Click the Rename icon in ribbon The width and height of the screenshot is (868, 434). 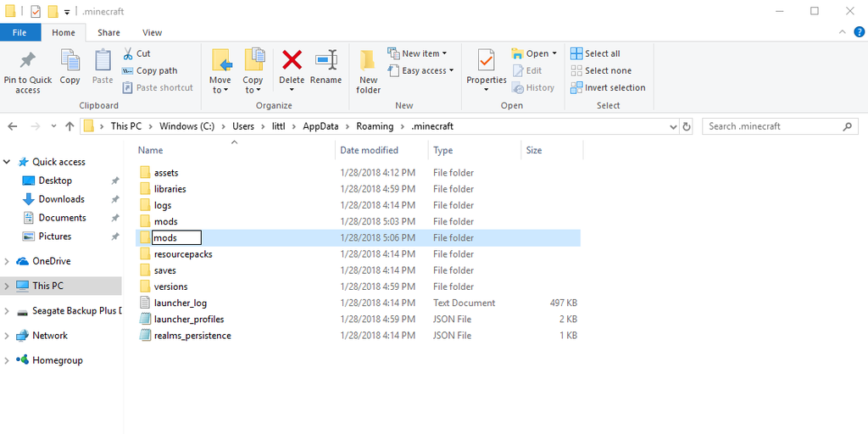[x=325, y=61]
